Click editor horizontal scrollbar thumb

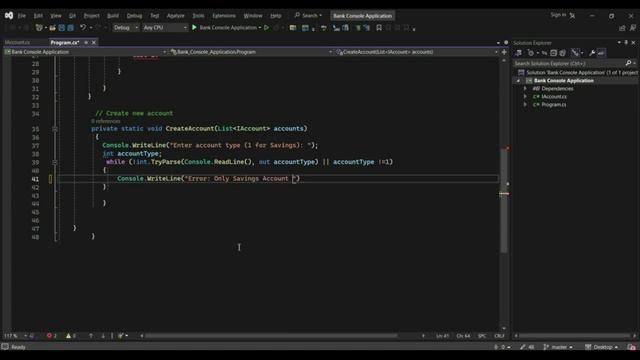point(271,336)
